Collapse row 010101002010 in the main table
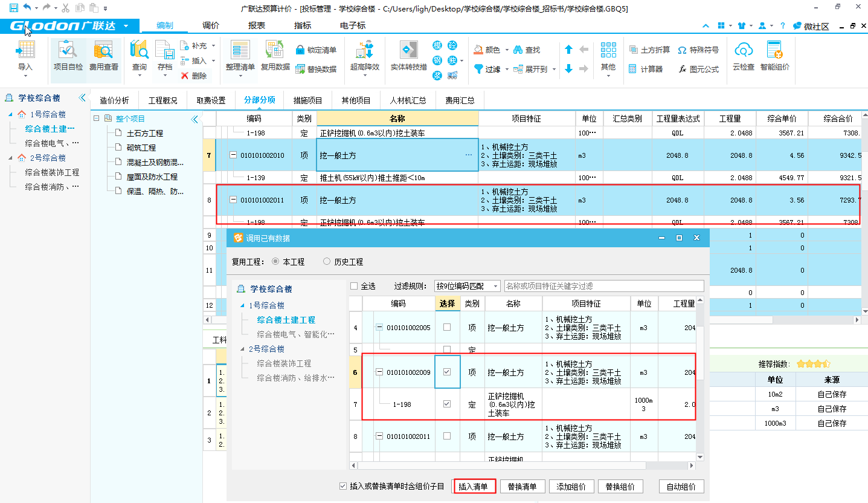This screenshot has height=503, width=868. 233,155
